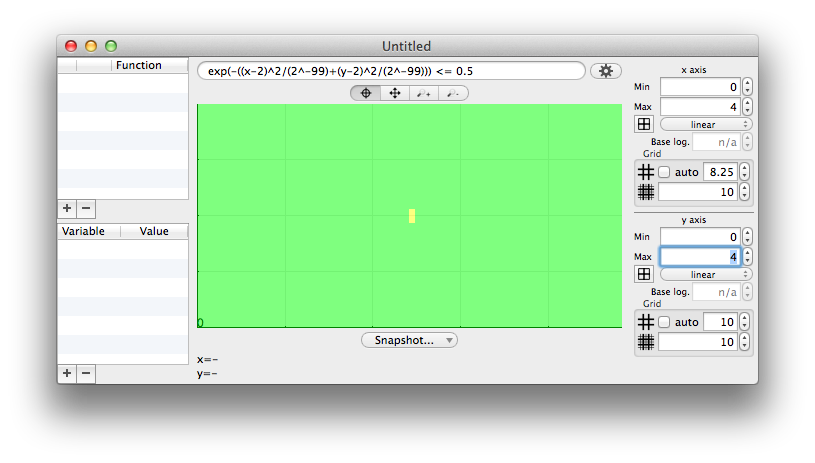Adjust the y axis Max stepper

[x=747, y=256]
